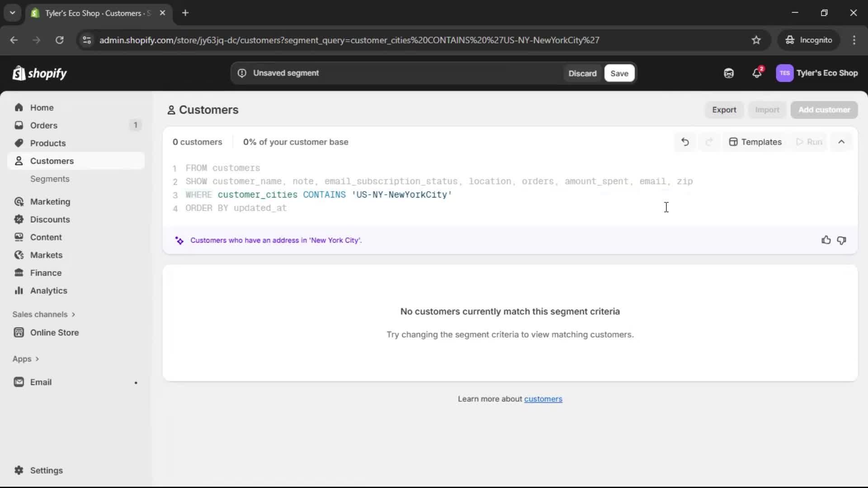Save the unsaved segment
The height and width of the screenshot is (488, 868).
[x=619, y=73]
